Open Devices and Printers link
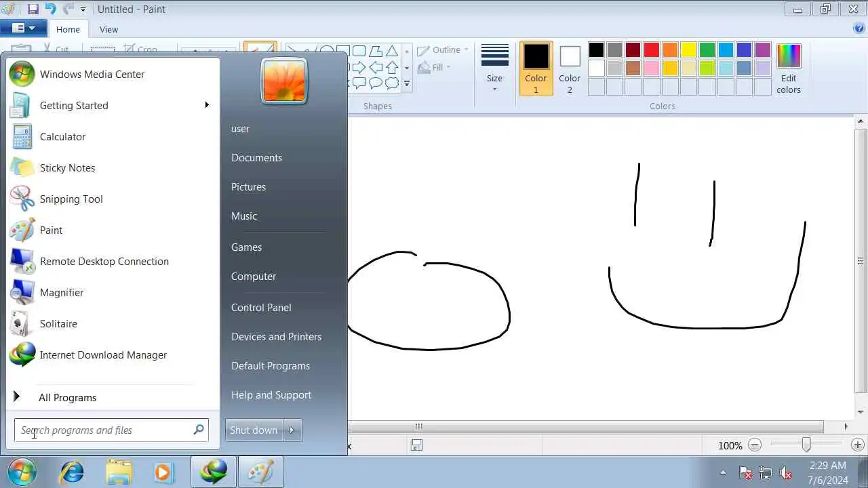868x488 pixels. pos(276,337)
